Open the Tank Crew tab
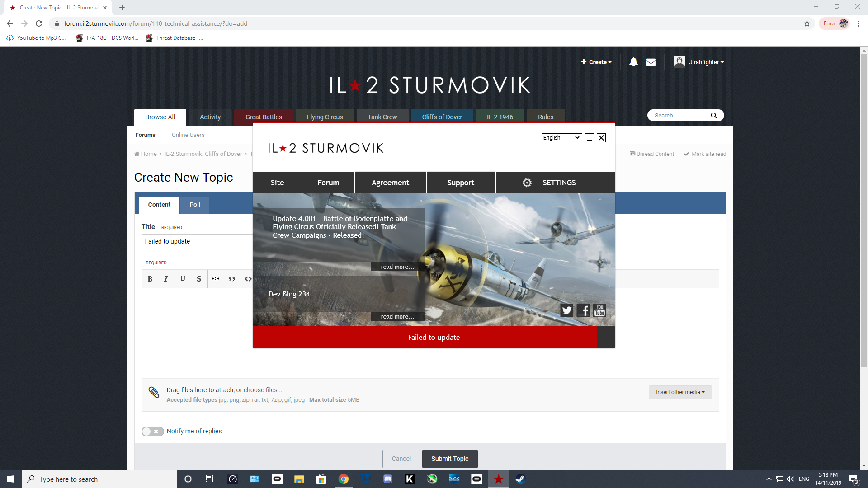 (382, 117)
